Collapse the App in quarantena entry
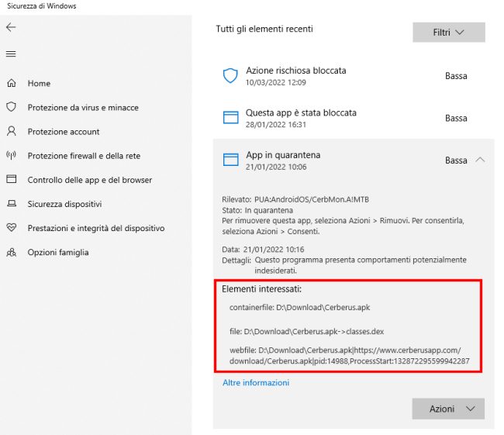This screenshot has height=435, width=504. (x=480, y=160)
